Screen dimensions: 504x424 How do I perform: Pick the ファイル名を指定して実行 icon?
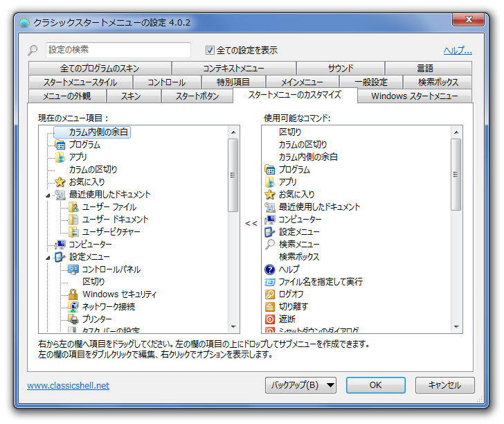coord(270,282)
